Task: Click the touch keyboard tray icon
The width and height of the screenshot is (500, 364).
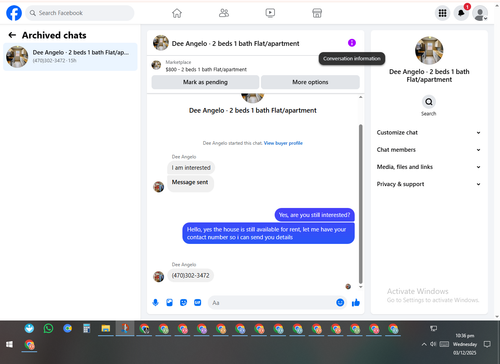Action: pos(444,344)
